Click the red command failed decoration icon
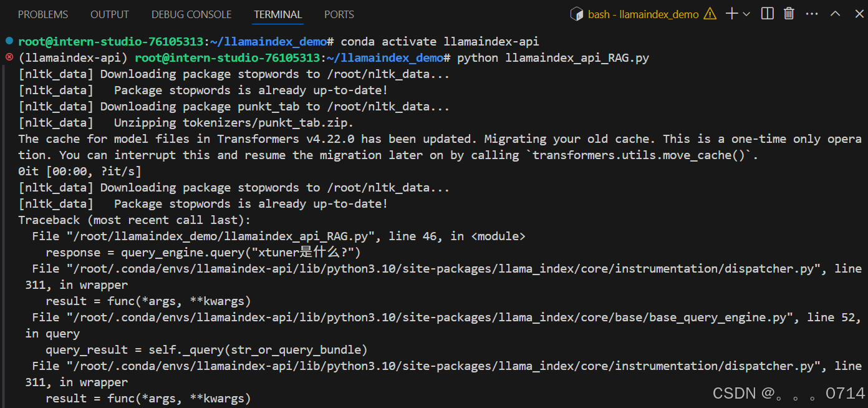The image size is (868, 408). [x=9, y=57]
